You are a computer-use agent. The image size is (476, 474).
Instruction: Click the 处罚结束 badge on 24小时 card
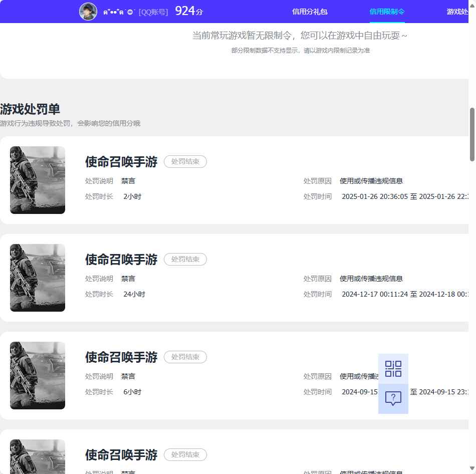click(185, 260)
